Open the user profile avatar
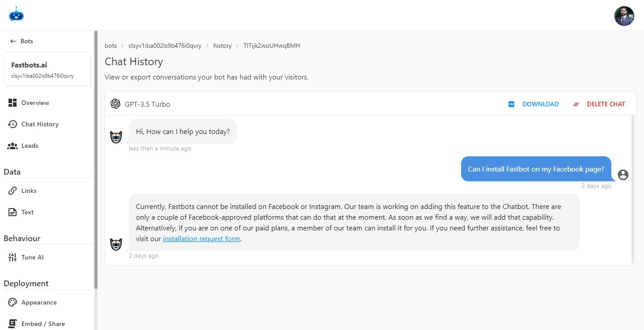The image size is (644, 330). pyautogui.click(x=624, y=16)
